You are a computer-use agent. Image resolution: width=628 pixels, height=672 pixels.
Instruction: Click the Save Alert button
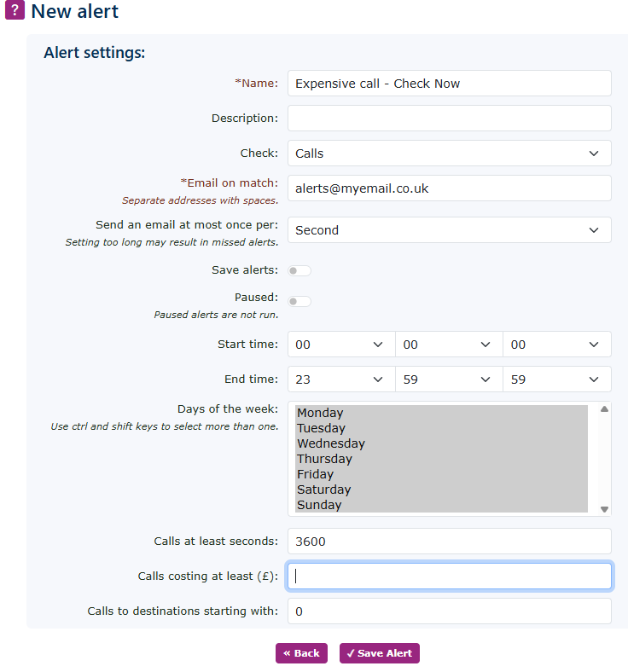(x=380, y=653)
